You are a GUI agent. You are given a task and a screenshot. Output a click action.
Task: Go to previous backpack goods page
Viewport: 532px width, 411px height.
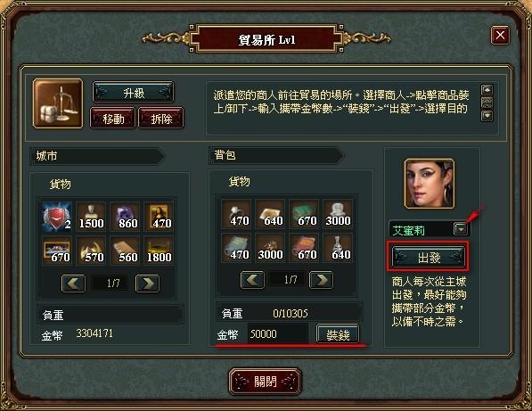(x=252, y=280)
